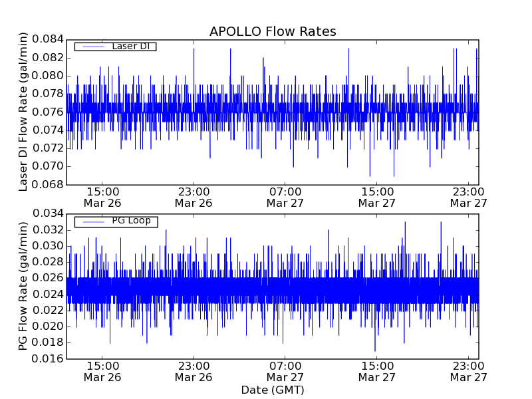Click '07:00 Mar 27' under the Laser DI plot
Screen dimensions: 532x399
(285, 198)
